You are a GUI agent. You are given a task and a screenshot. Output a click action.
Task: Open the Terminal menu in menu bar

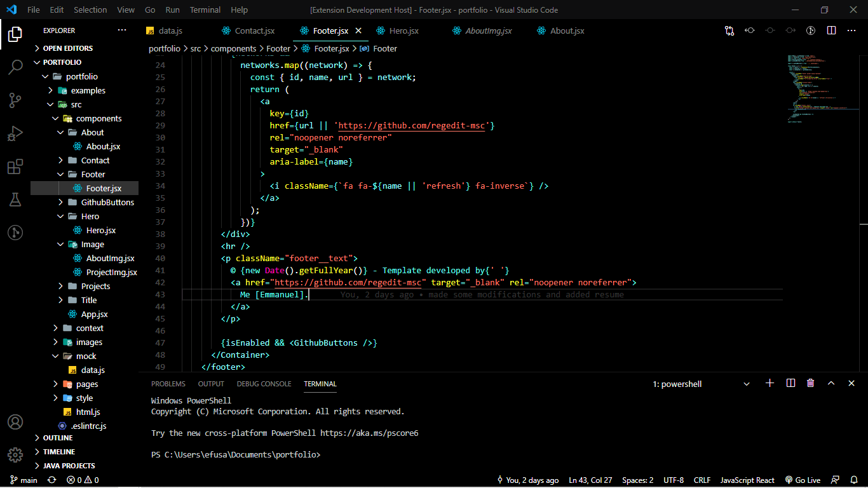205,10
